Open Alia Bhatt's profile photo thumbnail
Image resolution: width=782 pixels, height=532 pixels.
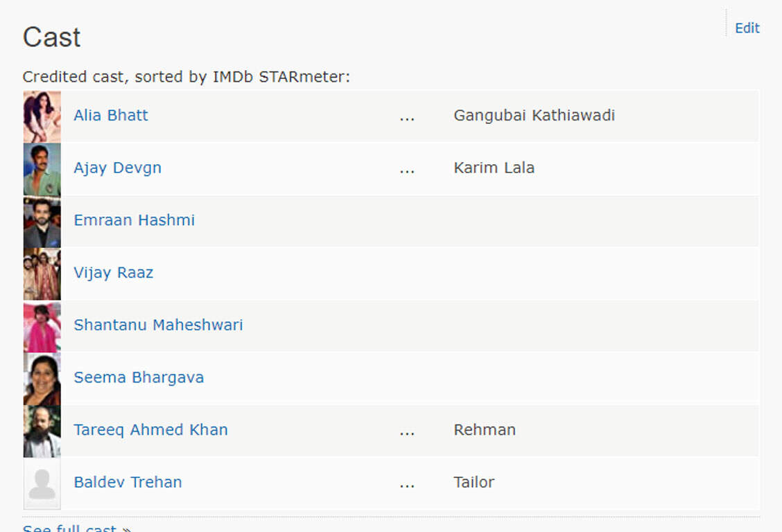[x=42, y=116]
